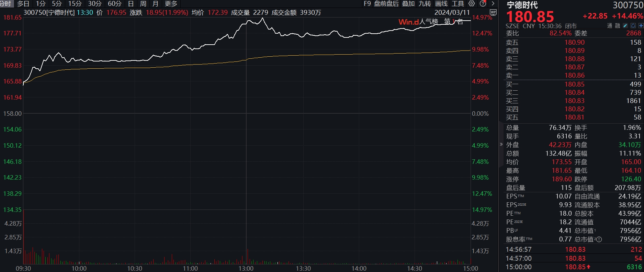
Task: Toggle 盘前盘后 pre/after-market display
Action: coord(386,4)
